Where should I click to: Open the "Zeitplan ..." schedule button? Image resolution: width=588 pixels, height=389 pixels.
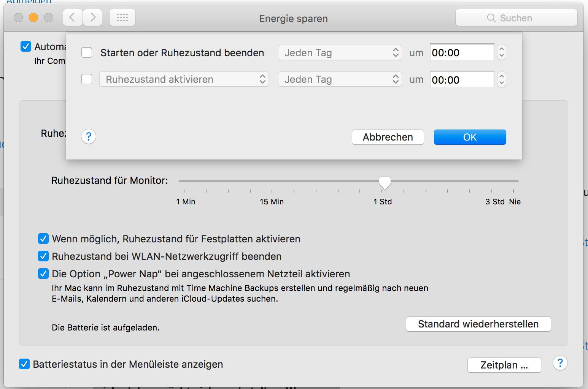504,365
